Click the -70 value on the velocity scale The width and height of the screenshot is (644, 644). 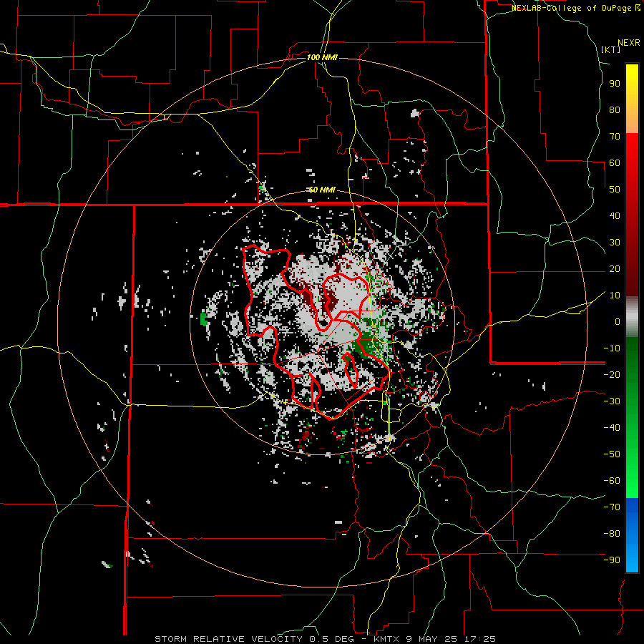(612, 507)
